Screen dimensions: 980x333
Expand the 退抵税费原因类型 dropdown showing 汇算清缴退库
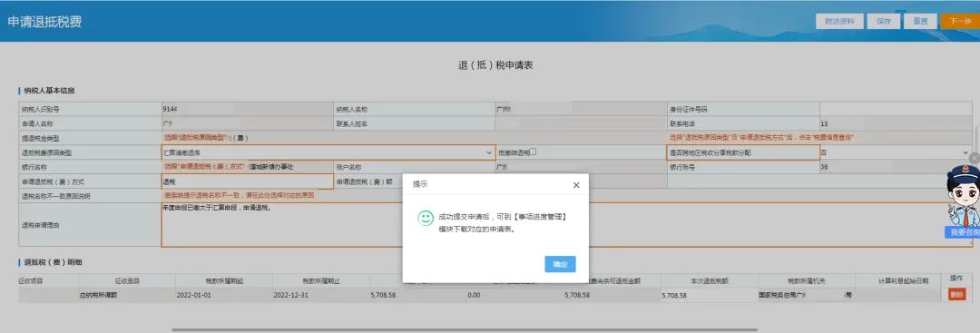click(x=328, y=152)
